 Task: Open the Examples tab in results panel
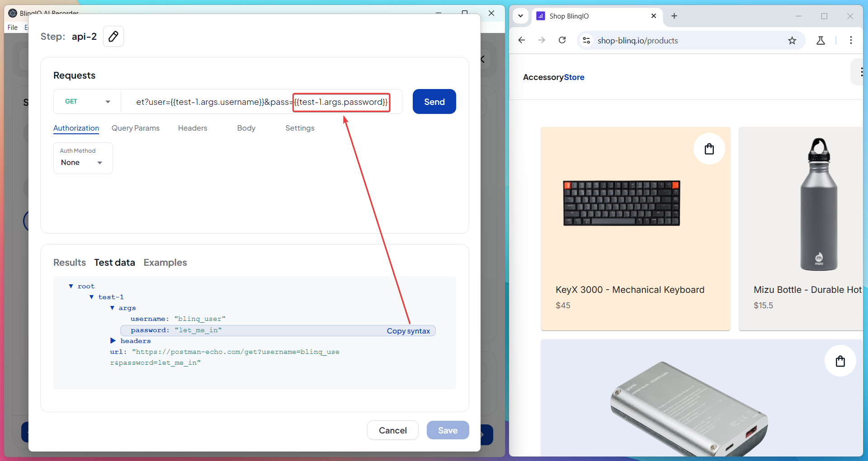click(x=165, y=263)
